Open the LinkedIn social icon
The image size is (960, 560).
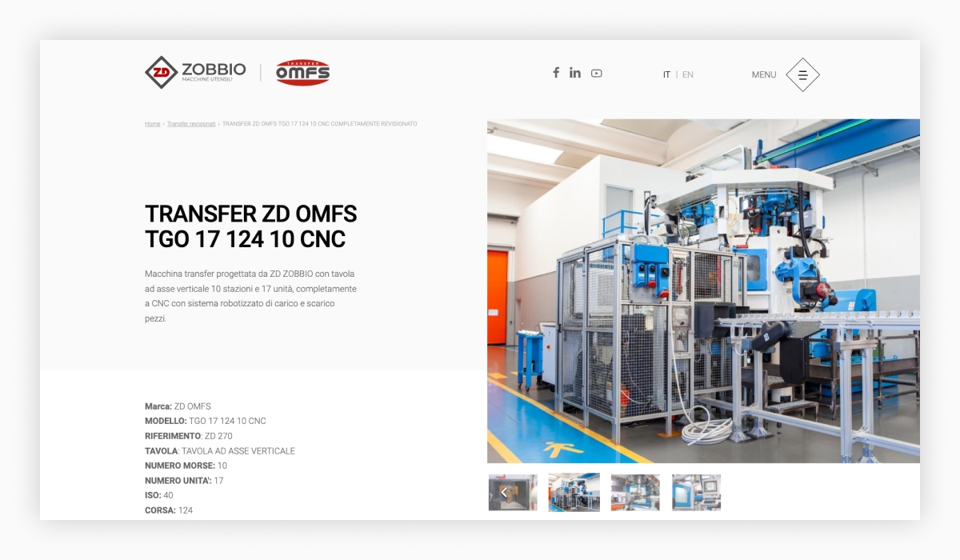click(575, 73)
